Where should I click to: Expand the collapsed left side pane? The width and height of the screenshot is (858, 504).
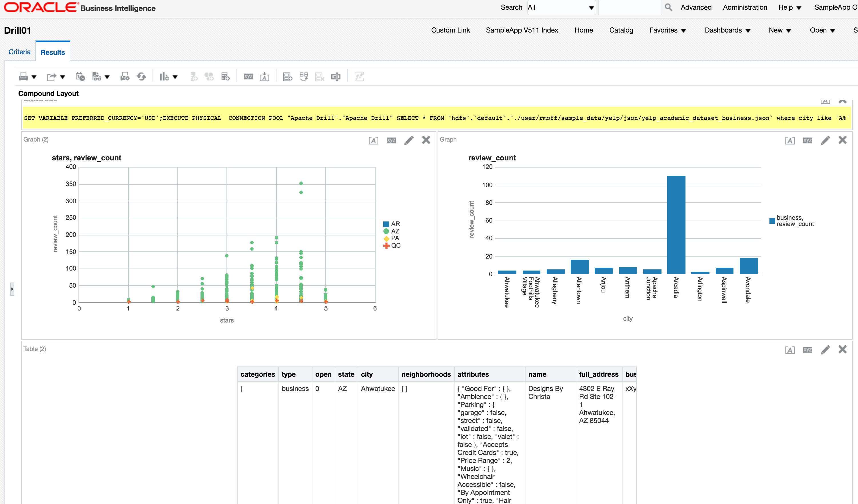[x=12, y=289]
